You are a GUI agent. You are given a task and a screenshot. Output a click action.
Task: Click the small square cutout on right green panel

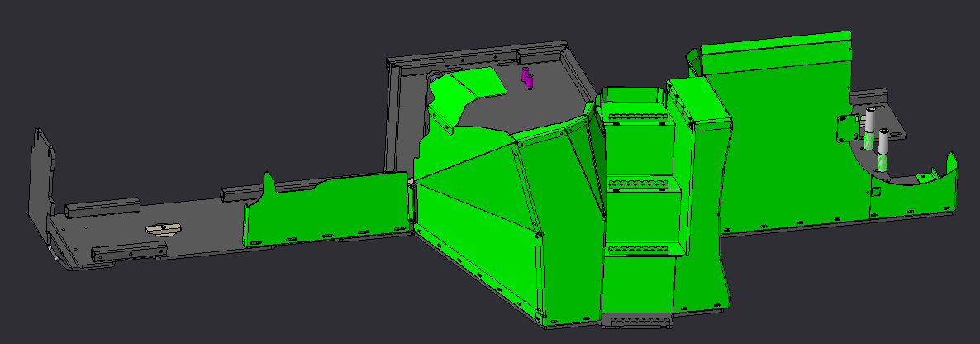876,191
